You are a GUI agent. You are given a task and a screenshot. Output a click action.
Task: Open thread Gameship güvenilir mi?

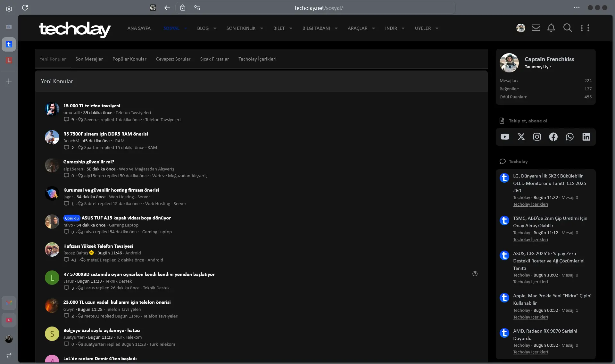pos(89,162)
